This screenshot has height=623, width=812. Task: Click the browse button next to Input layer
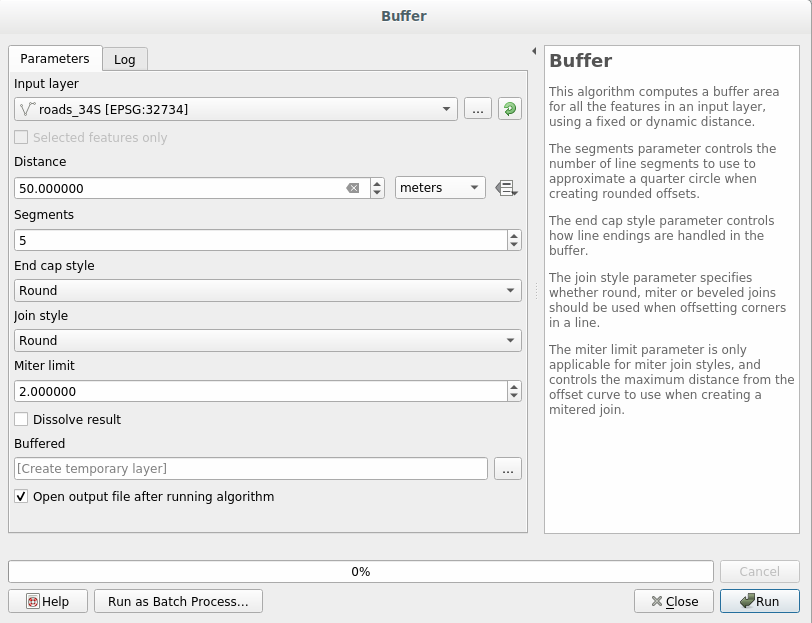click(477, 109)
